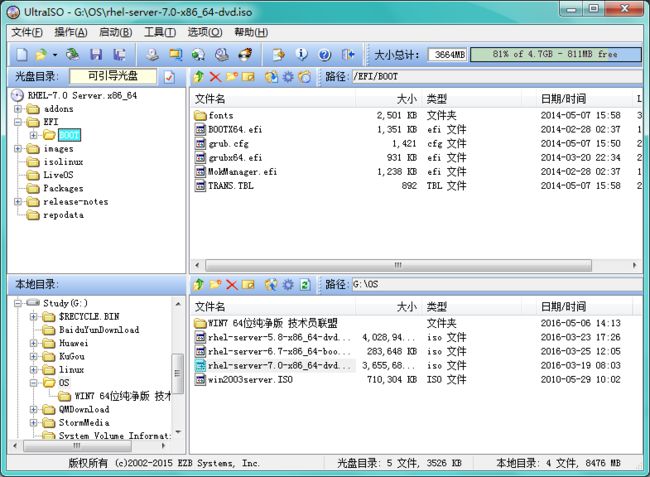The width and height of the screenshot is (650, 477).
Task: Select the grub.cfg file
Action: tap(228, 144)
